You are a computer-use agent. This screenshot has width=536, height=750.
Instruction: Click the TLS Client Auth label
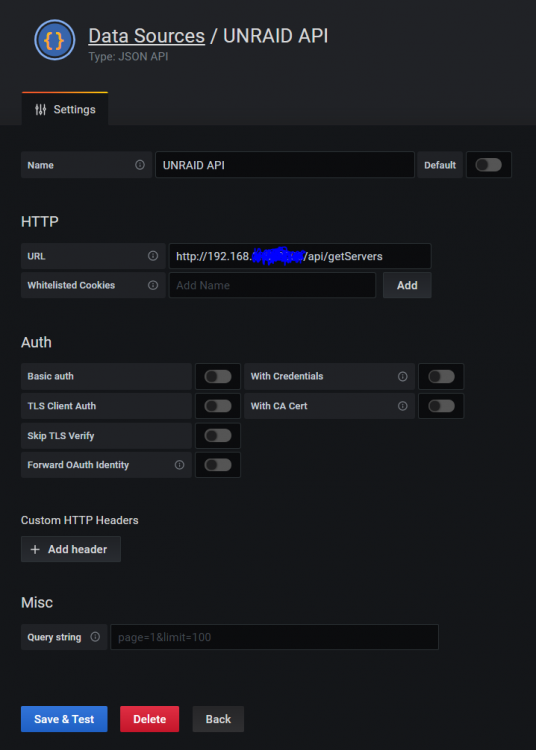pos(62,406)
